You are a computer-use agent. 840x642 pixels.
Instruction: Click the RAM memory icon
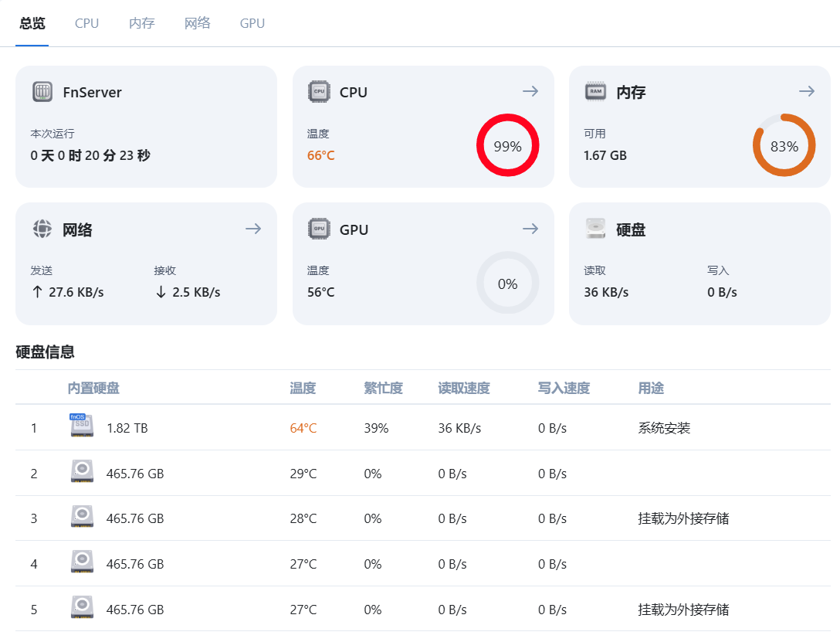coord(595,91)
